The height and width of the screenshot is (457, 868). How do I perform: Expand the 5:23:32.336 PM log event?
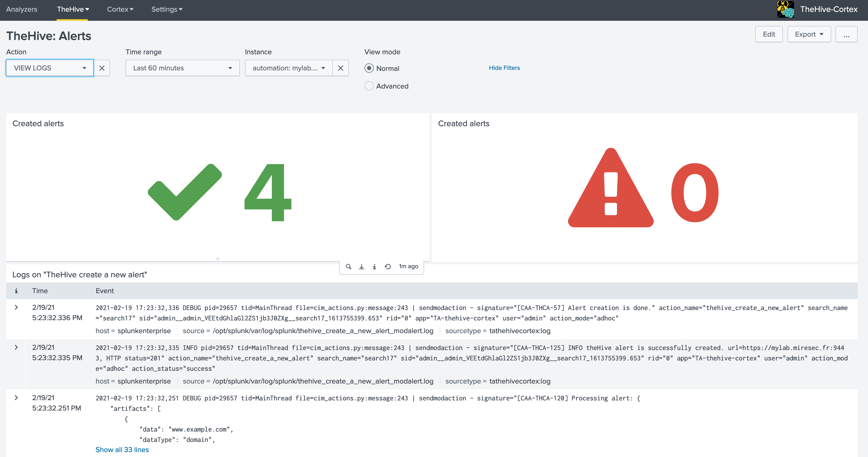click(16, 307)
